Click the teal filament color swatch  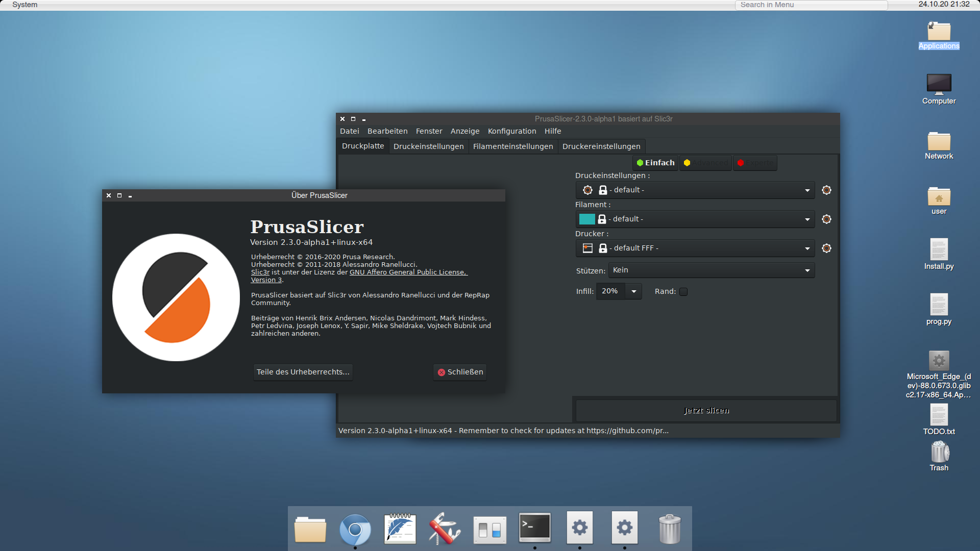pos(587,219)
